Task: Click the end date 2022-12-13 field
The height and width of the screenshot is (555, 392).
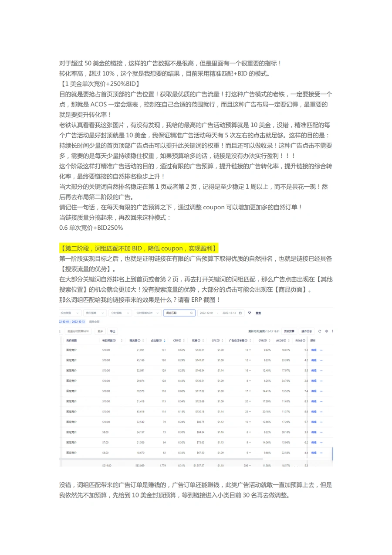Action: point(229,313)
